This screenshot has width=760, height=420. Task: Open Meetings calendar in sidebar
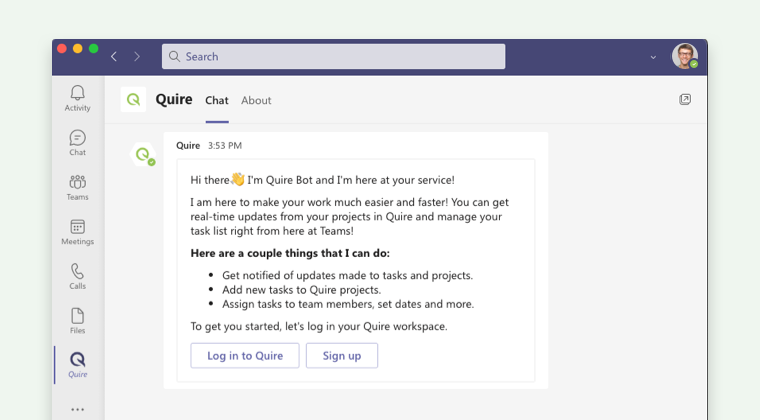click(x=78, y=232)
